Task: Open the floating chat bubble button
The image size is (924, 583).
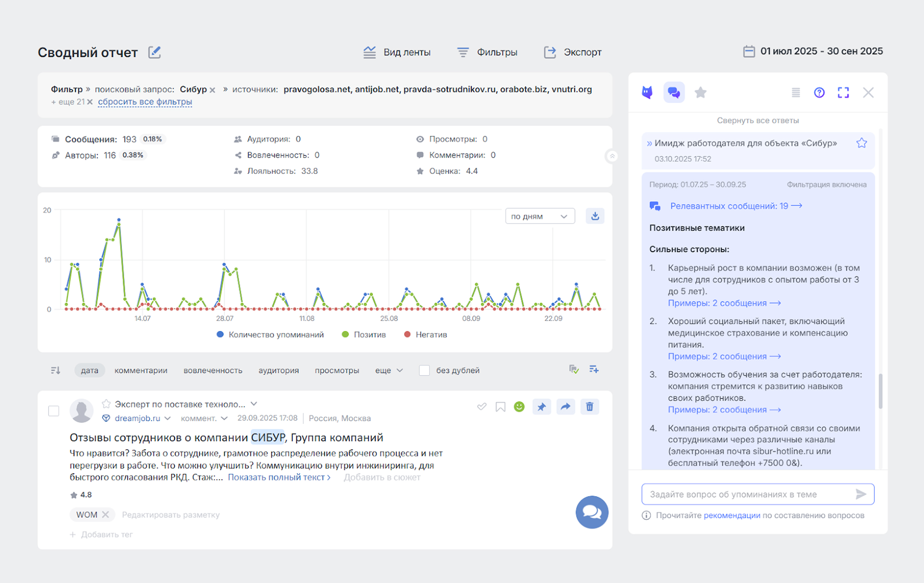Action: pyautogui.click(x=591, y=512)
